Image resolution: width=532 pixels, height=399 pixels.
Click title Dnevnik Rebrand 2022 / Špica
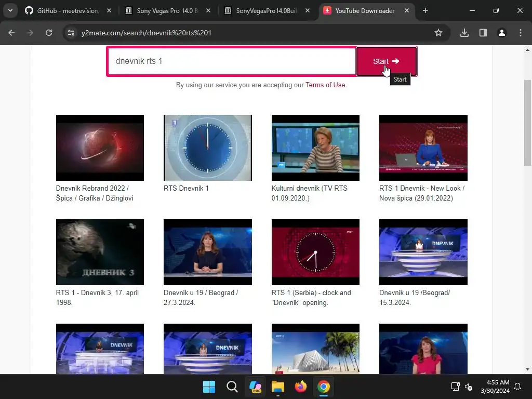coord(95,193)
